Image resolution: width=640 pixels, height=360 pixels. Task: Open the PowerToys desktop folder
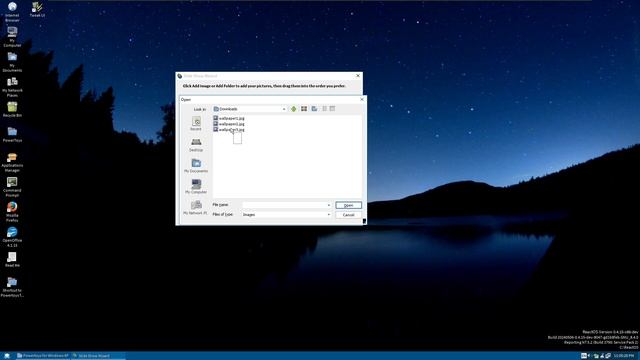(x=12, y=134)
